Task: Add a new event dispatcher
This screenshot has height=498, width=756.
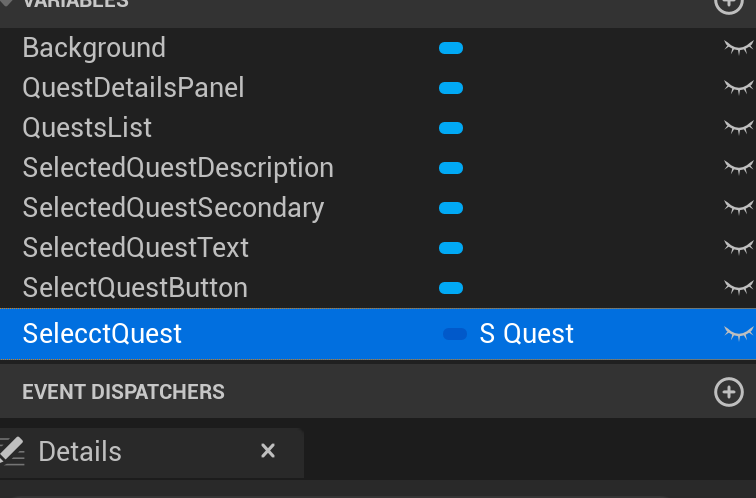Action: (x=729, y=392)
